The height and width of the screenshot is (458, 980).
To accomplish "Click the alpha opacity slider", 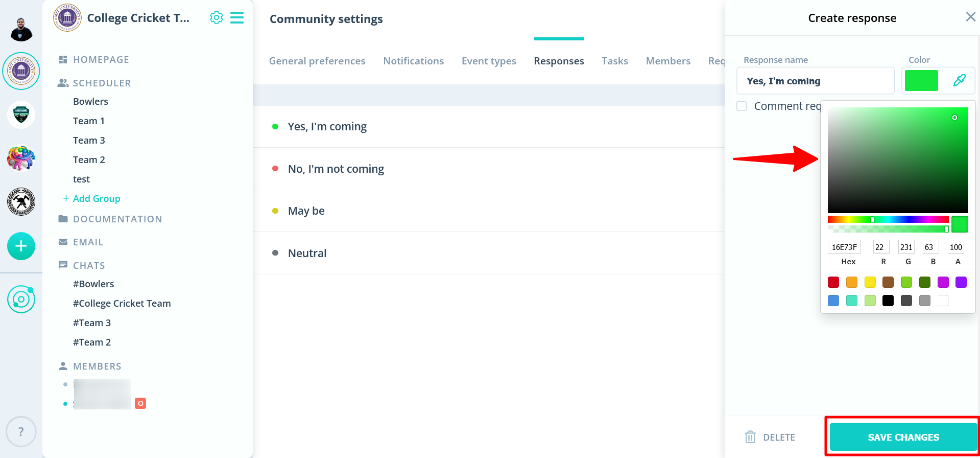I will click(888, 229).
